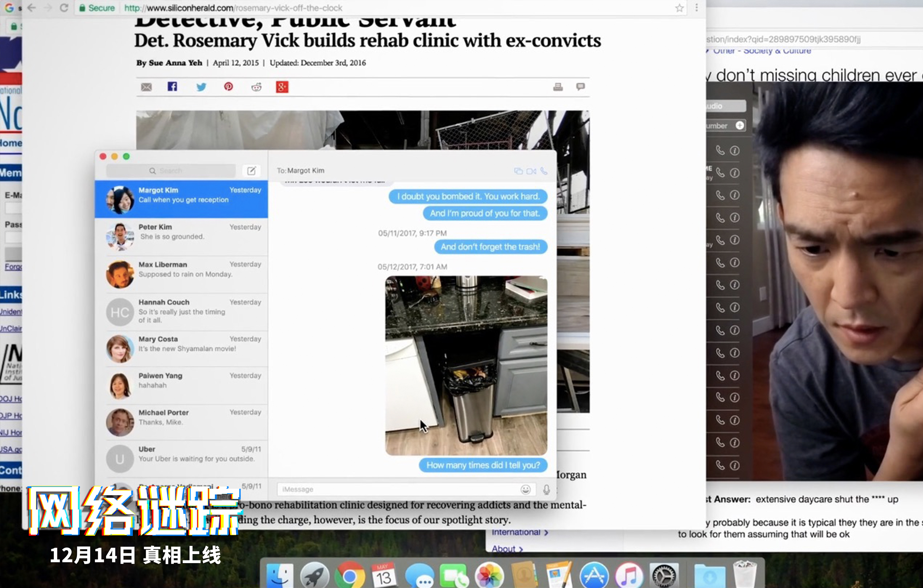Image resolution: width=923 pixels, height=588 pixels.
Task: Click the print article icon
Action: pyautogui.click(x=558, y=87)
